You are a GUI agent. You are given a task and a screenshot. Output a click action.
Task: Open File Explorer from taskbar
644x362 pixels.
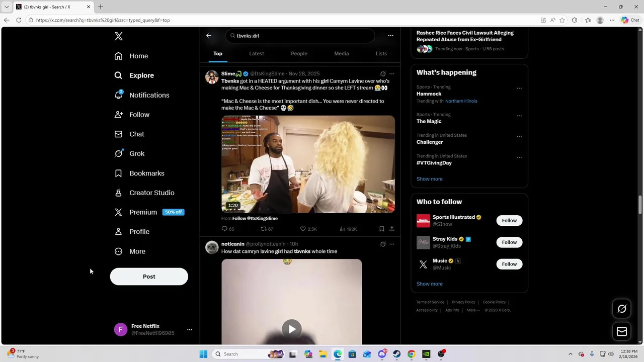(323, 354)
